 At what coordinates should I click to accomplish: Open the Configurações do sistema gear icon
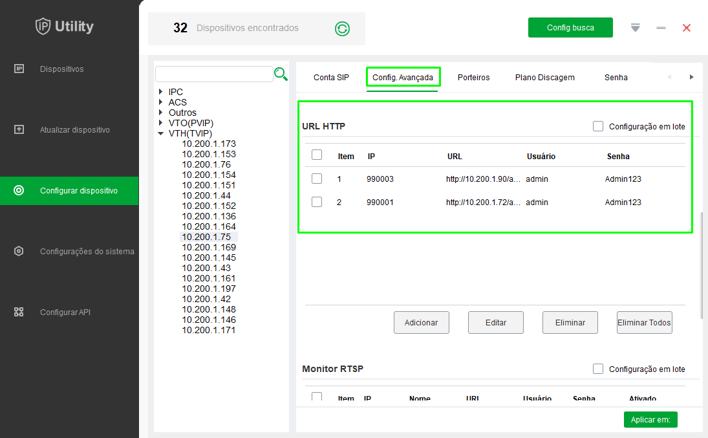[19, 251]
